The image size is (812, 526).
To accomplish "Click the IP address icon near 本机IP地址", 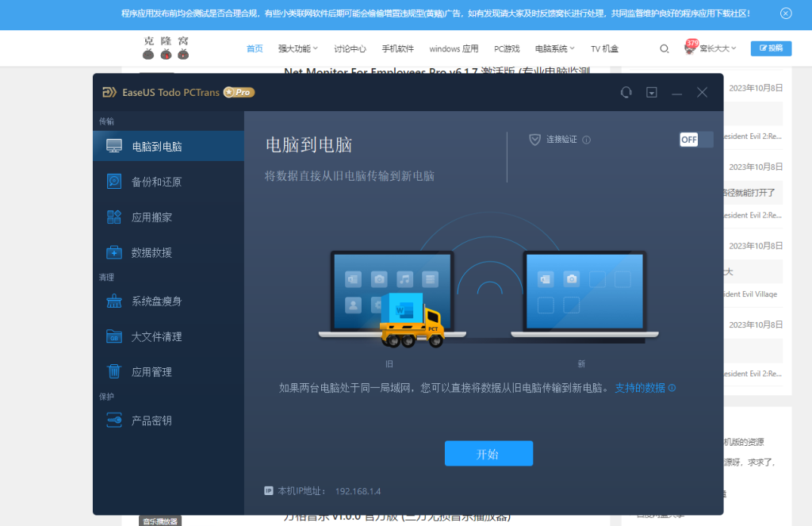I will [x=269, y=491].
